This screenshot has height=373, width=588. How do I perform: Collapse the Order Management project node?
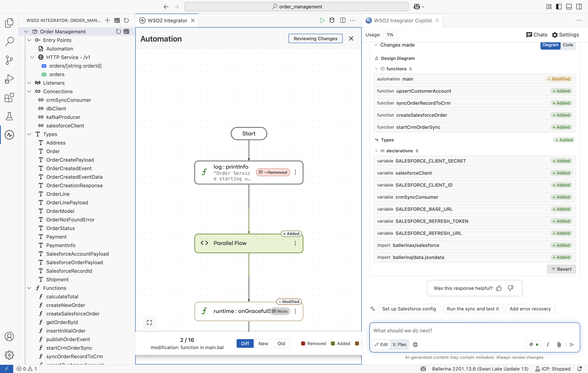pos(26,31)
